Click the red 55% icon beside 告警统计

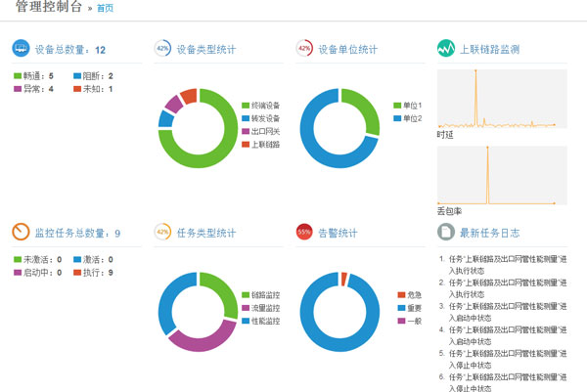point(304,233)
